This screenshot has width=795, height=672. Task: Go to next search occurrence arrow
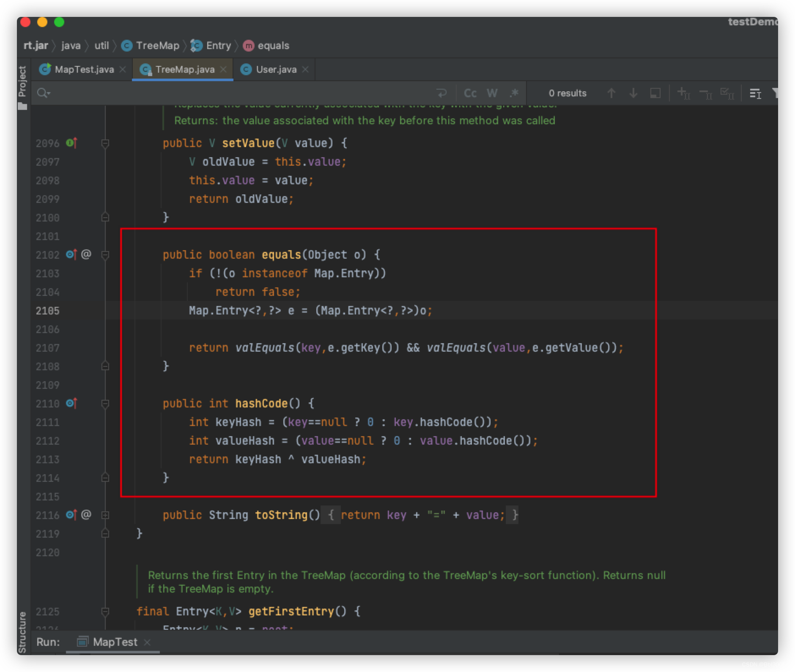(633, 93)
